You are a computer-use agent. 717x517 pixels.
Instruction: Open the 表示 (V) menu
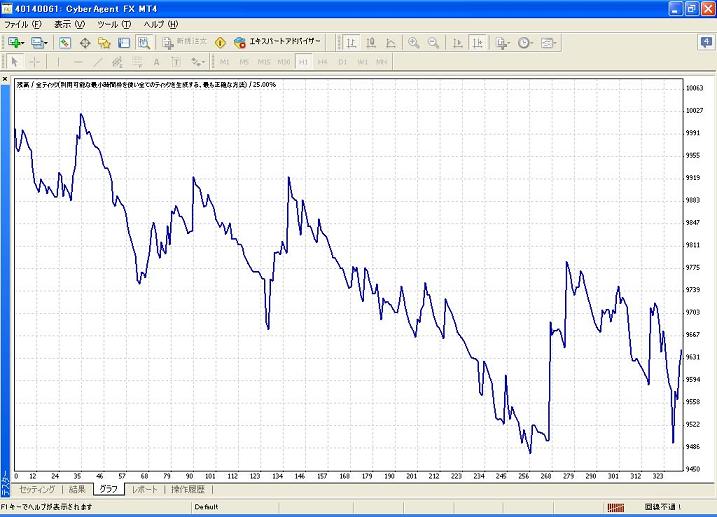point(70,24)
